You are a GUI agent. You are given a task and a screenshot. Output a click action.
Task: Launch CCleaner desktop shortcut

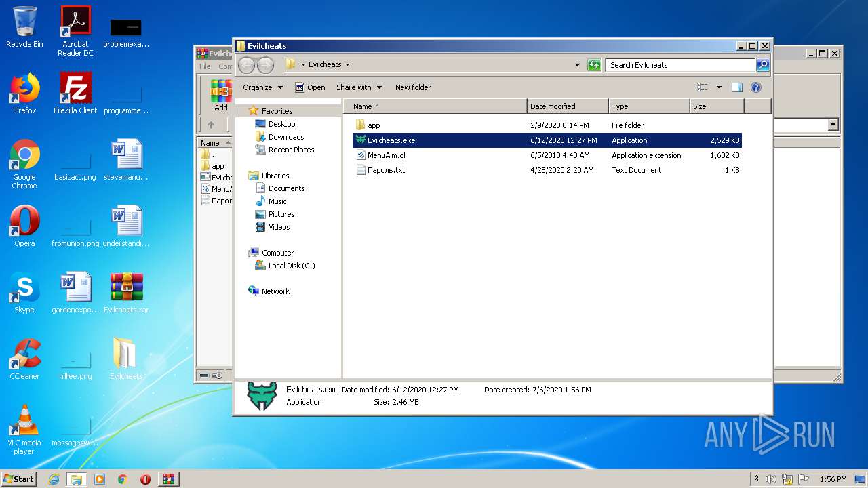[24, 359]
